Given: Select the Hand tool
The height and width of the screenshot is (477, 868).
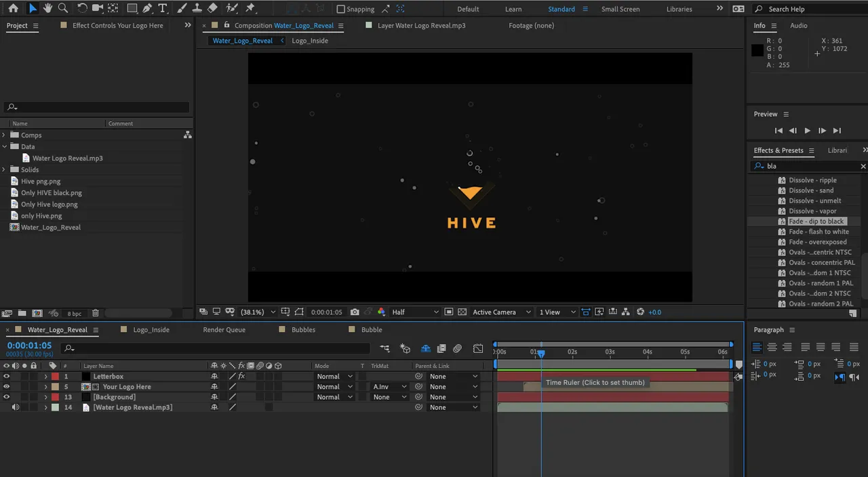Looking at the screenshot, I should pos(47,8).
